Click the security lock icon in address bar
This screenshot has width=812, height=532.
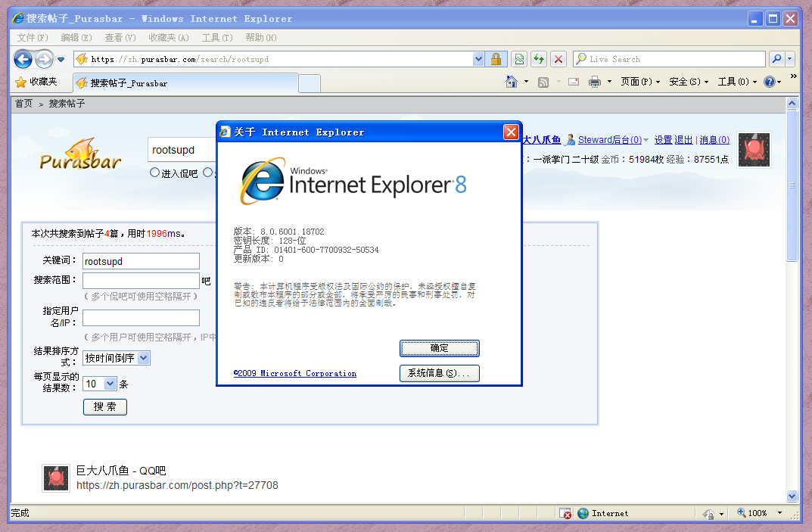click(x=496, y=59)
